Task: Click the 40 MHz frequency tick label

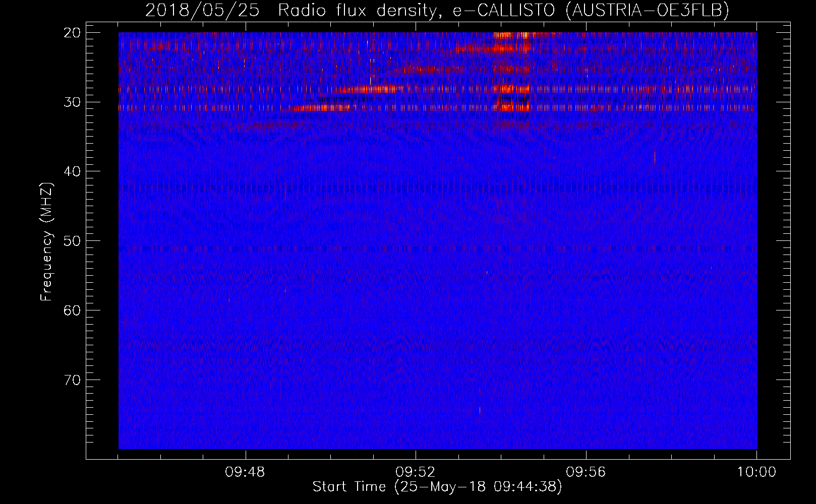Action: 72,171
